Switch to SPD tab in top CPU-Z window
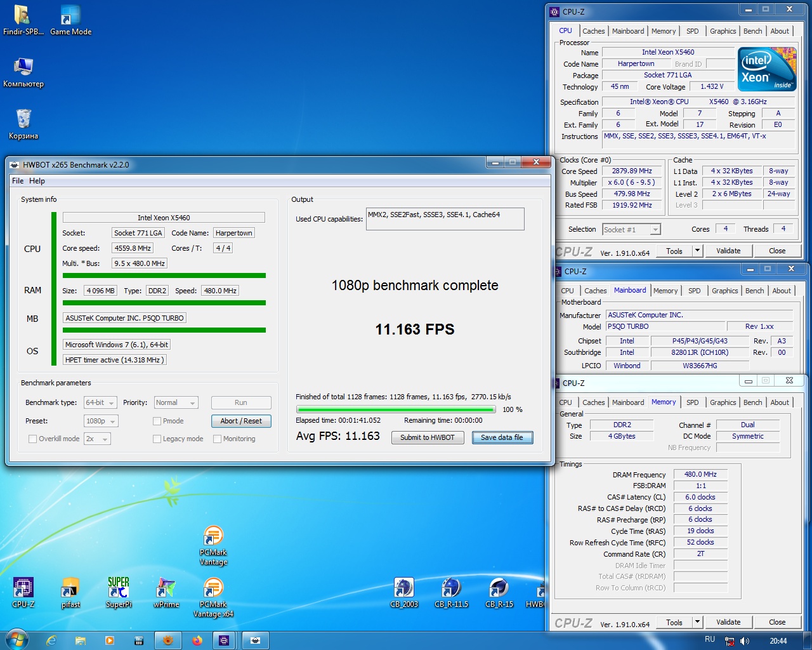Screen dimensions: 812x650 coord(693,31)
